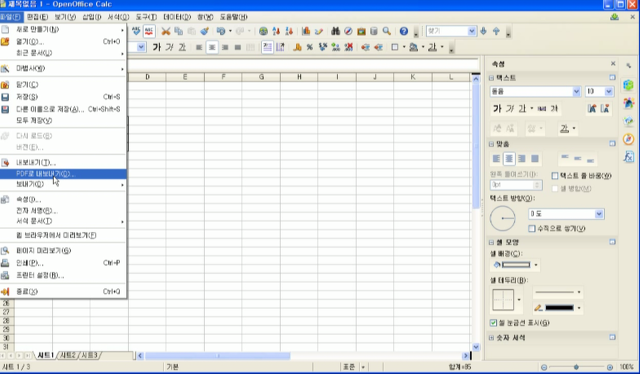This screenshot has height=374, width=640.
Task: Click the Format Paintbrush icon
Action: [x=204, y=31]
